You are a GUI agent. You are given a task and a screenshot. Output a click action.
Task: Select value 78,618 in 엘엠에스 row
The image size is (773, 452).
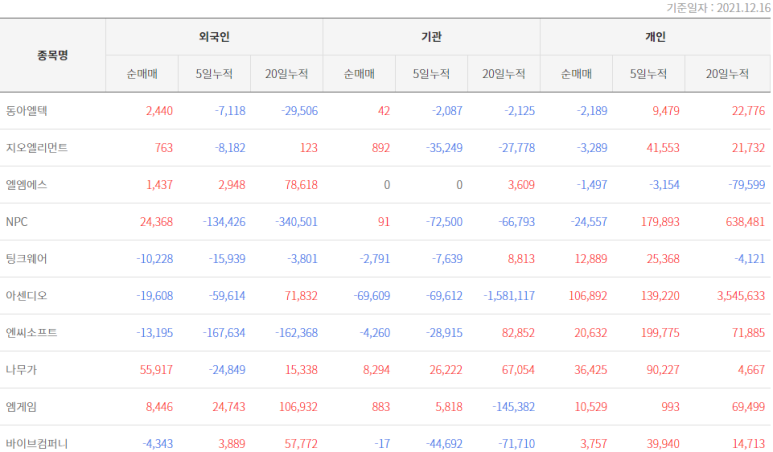301,185
